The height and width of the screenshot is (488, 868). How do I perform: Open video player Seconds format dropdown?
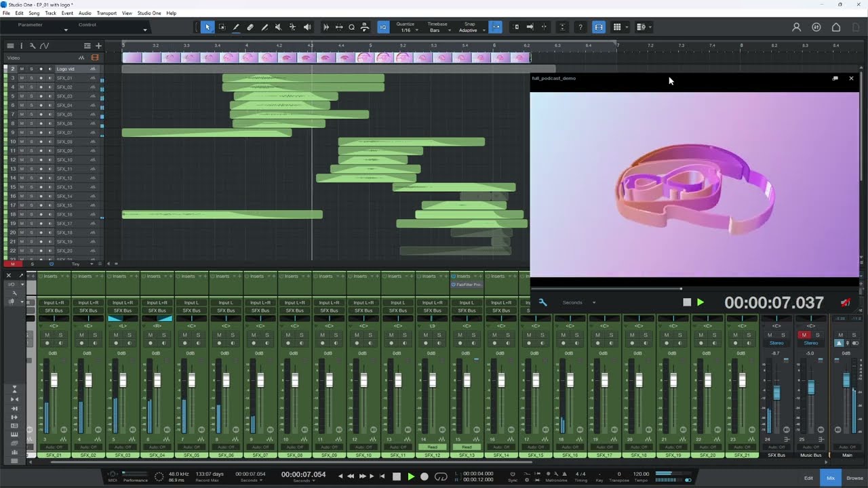point(579,302)
